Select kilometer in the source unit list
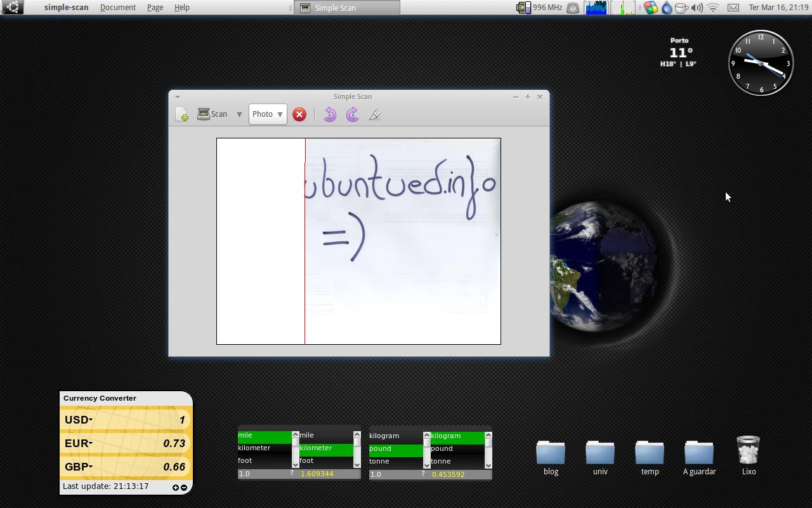Image resolution: width=812 pixels, height=508 pixels. [265, 448]
